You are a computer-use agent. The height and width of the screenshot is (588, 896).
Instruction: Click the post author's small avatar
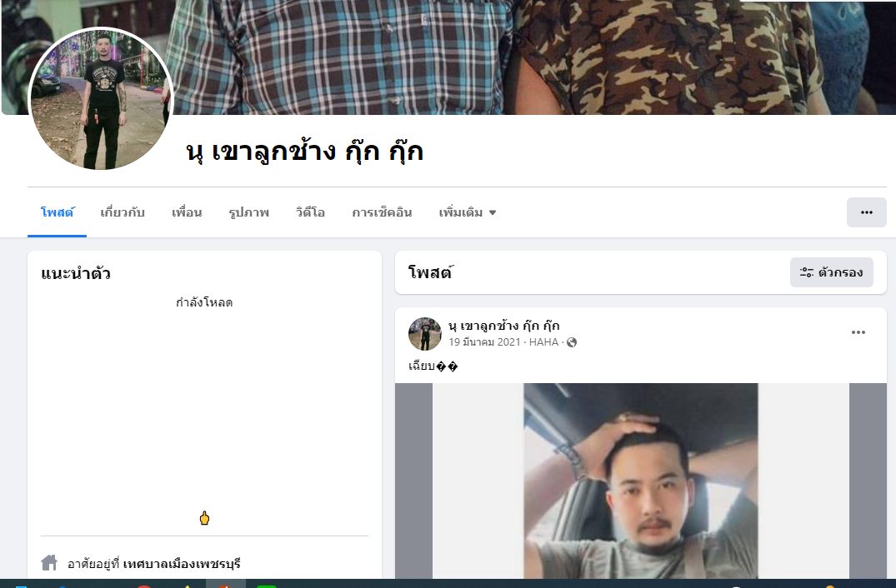(x=424, y=334)
